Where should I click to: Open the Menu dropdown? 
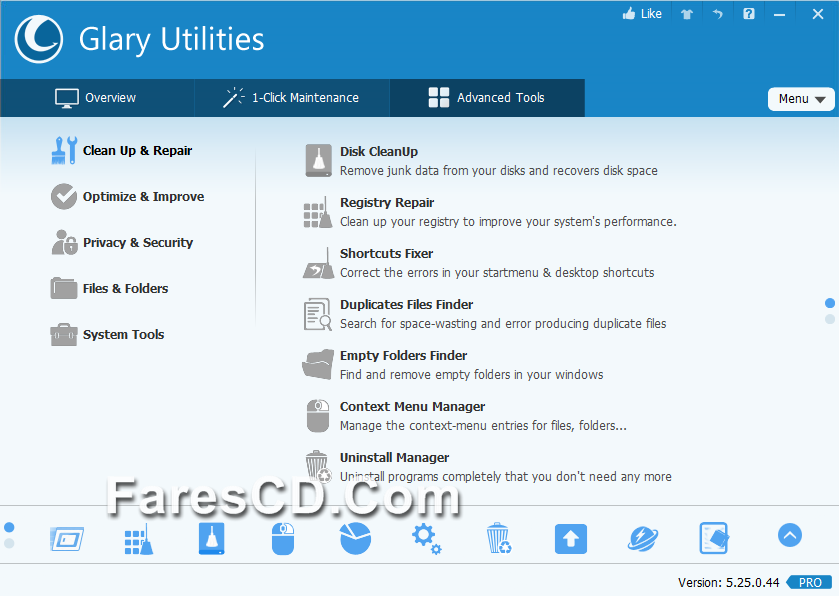[801, 99]
